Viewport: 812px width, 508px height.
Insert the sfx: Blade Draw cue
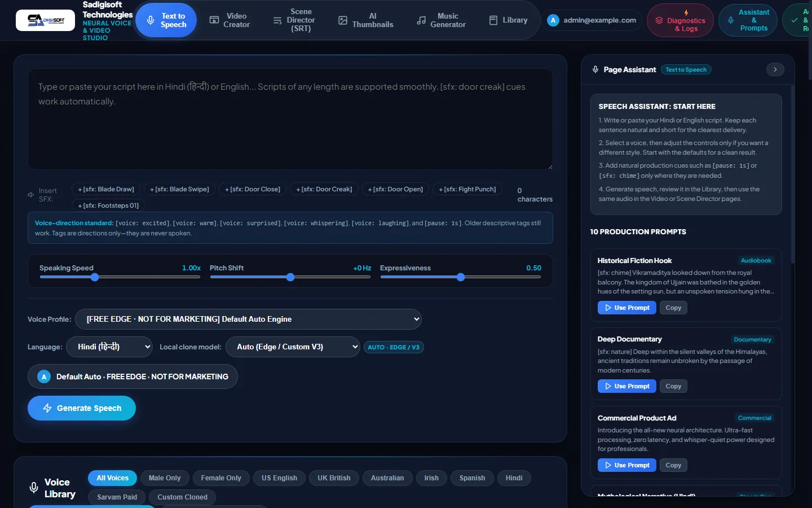pos(106,189)
